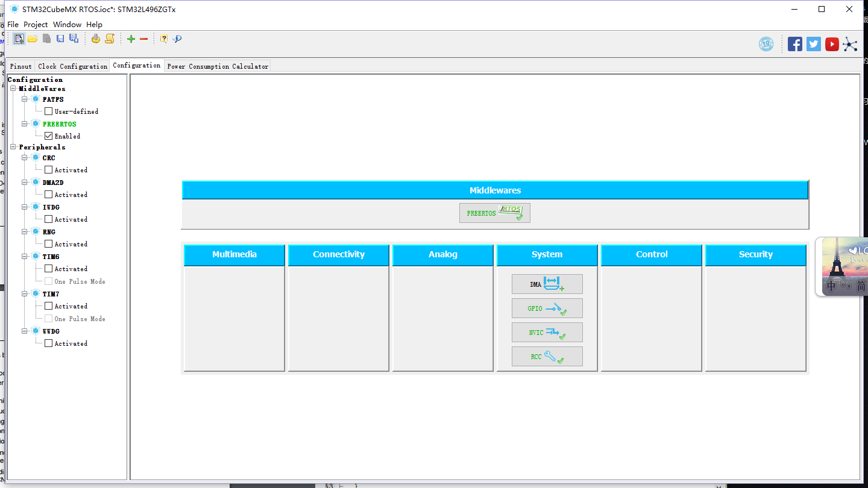This screenshot has height=488, width=868.
Task: Activate the RNG peripheral checkbox
Action: pyautogui.click(x=48, y=244)
